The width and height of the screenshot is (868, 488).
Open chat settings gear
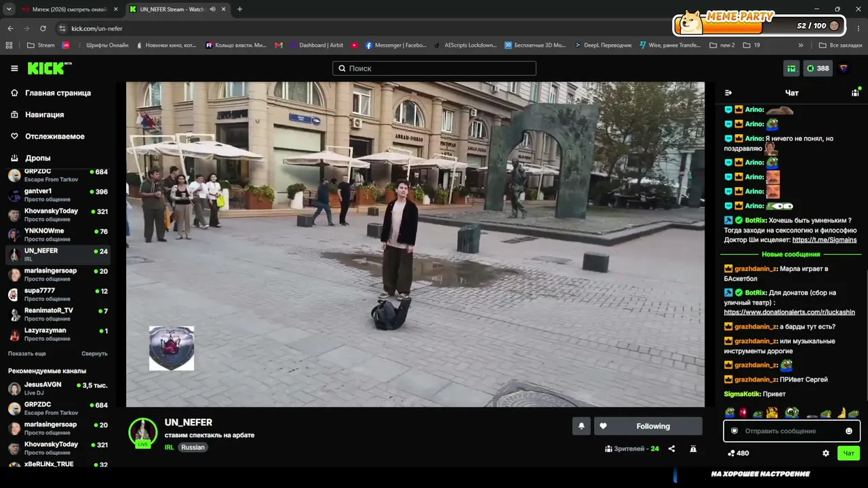click(826, 453)
